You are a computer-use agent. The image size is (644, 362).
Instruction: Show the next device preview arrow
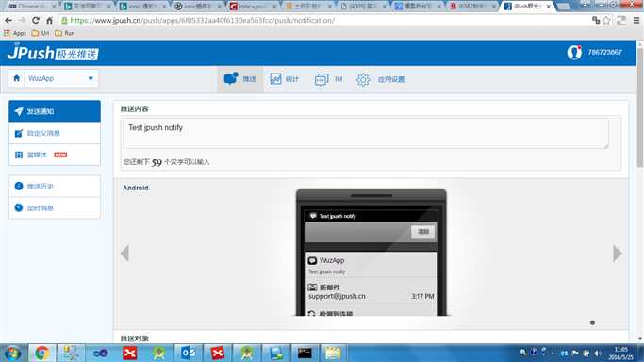tap(617, 254)
